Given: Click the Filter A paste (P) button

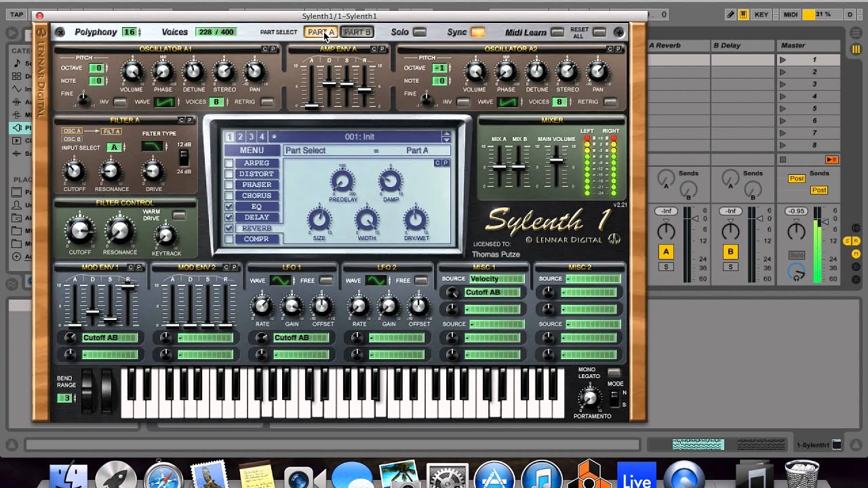Looking at the screenshot, I should pos(190,120).
